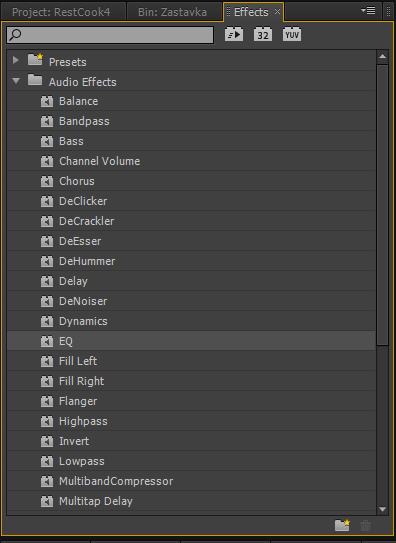
Task: Toggle the 32-bit Color effects filter
Action: [x=263, y=34]
